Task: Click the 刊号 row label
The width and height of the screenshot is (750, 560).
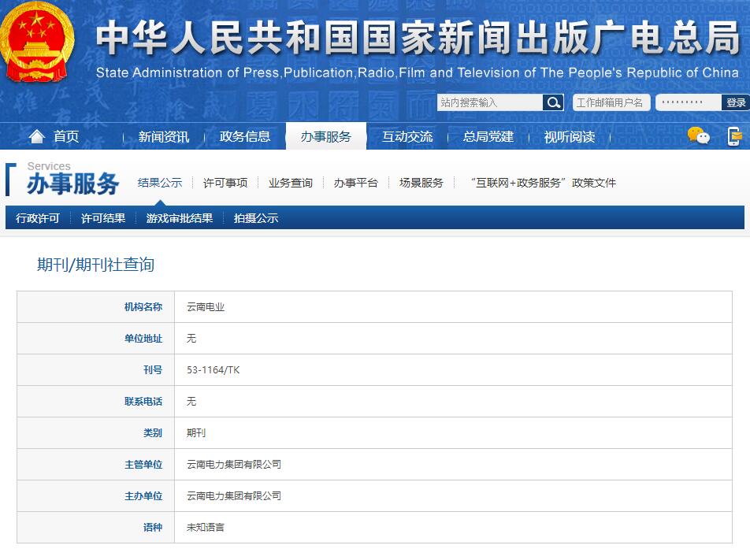Action: tap(153, 369)
